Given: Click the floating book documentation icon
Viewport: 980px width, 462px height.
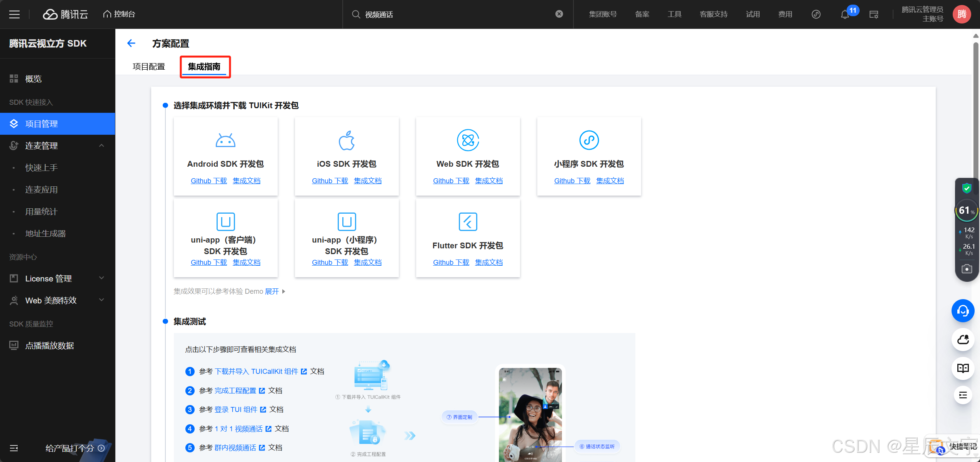Looking at the screenshot, I should point(963,368).
